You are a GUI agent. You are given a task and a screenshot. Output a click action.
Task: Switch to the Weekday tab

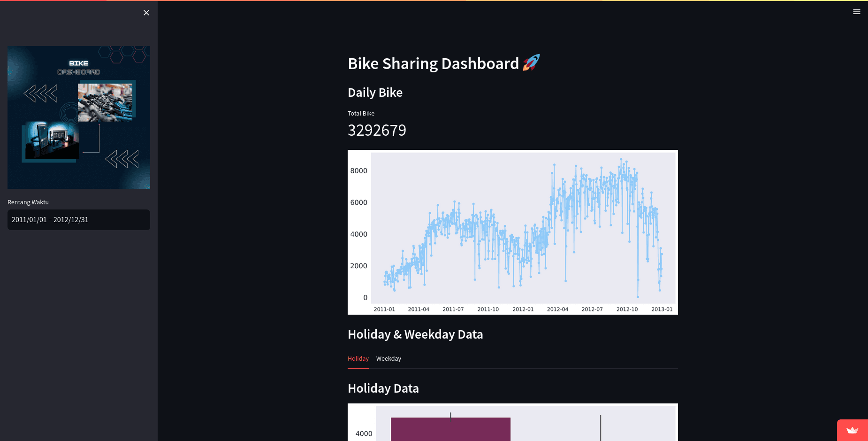[x=388, y=358]
